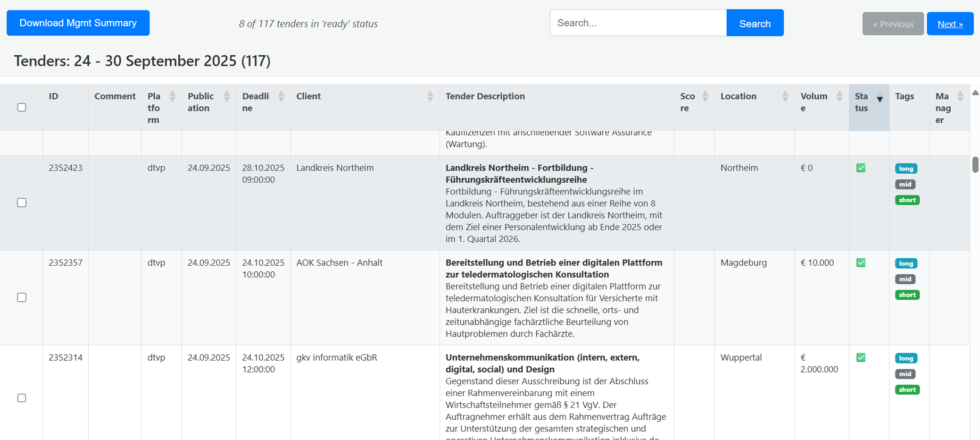Click Download Mgmt Summary button
980x440 pixels.
(x=78, y=23)
